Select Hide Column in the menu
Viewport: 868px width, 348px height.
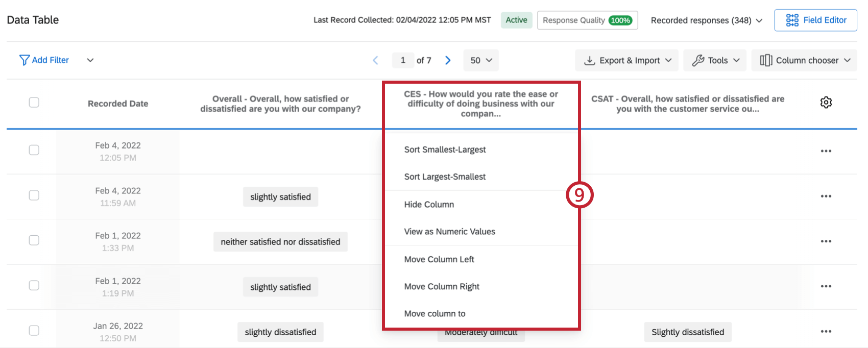click(429, 205)
